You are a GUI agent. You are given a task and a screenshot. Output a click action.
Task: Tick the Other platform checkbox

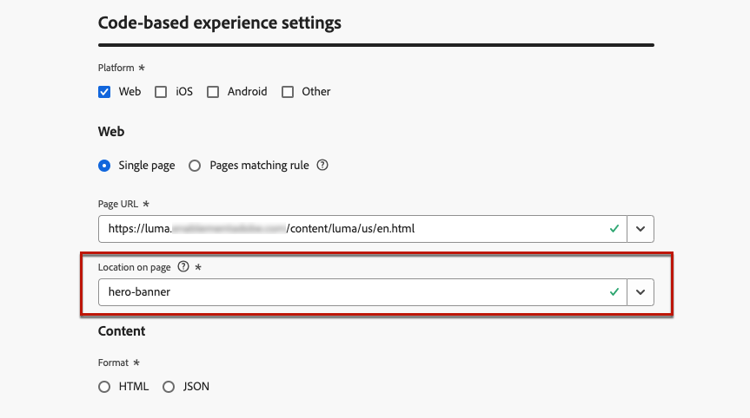click(x=288, y=92)
